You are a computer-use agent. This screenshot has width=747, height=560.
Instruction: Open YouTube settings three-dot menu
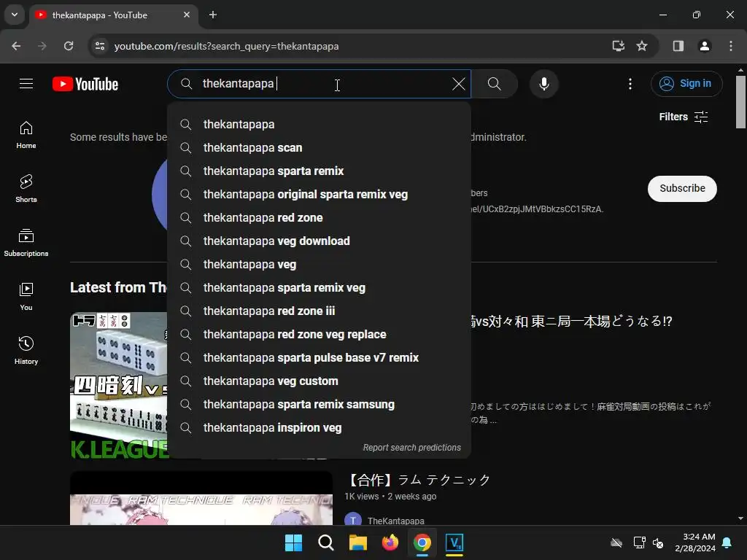click(630, 84)
